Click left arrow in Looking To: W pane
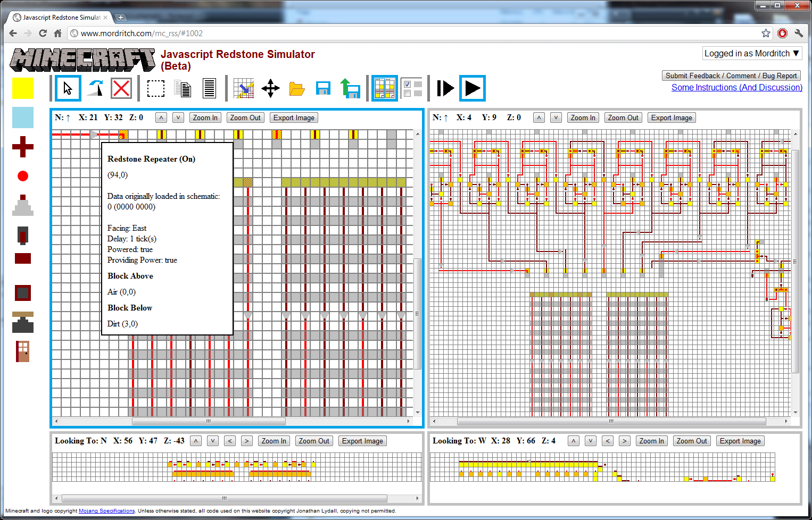This screenshot has height=520, width=812. click(608, 441)
